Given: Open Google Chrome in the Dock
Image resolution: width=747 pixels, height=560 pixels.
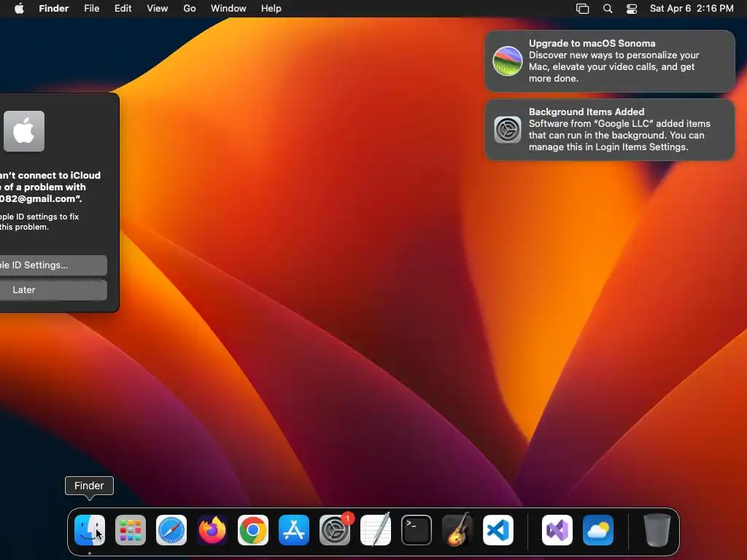Looking at the screenshot, I should [253, 530].
